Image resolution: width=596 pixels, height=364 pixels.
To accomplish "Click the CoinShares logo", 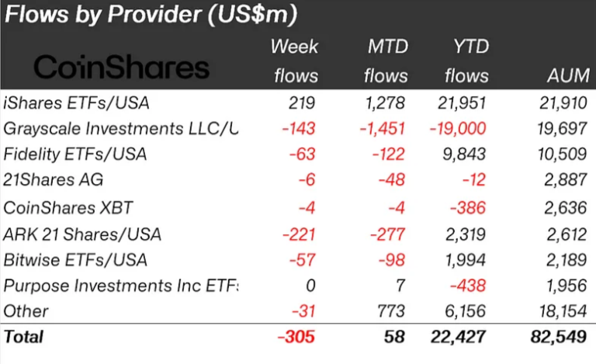I will (122, 67).
